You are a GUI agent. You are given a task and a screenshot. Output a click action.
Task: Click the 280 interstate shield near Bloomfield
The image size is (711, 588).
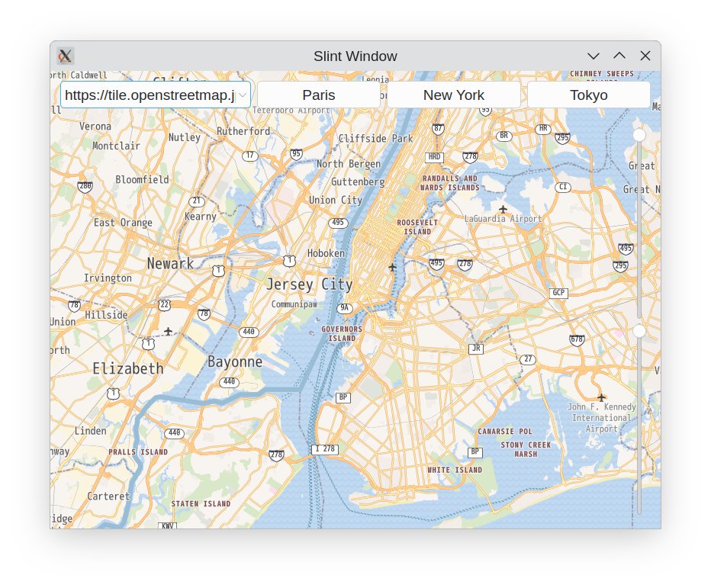point(85,186)
